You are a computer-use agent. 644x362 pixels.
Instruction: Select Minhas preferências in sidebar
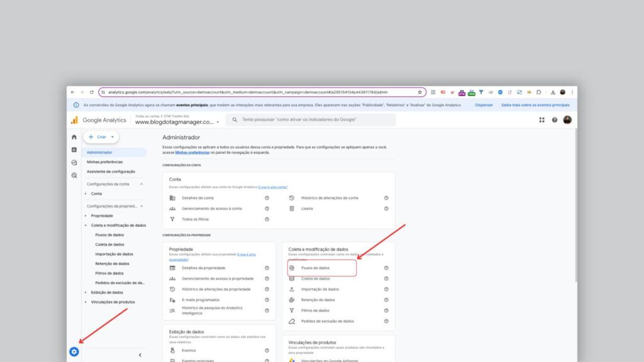105,162
